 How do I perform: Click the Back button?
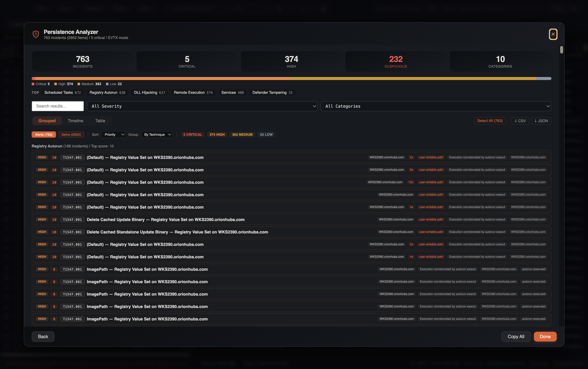pos(43,337)
